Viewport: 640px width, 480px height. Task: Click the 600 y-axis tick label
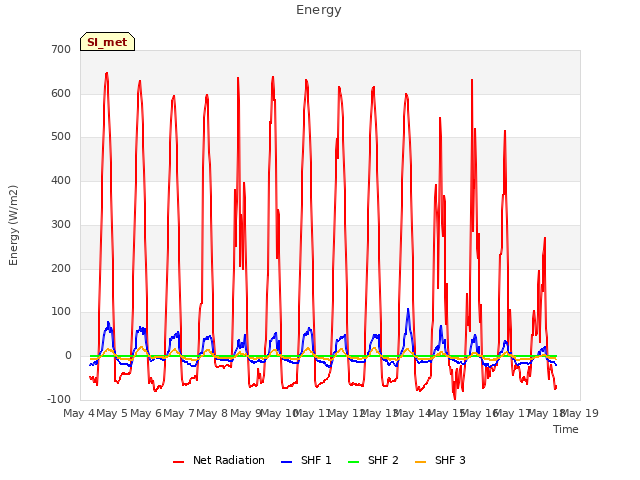point(61,93)
